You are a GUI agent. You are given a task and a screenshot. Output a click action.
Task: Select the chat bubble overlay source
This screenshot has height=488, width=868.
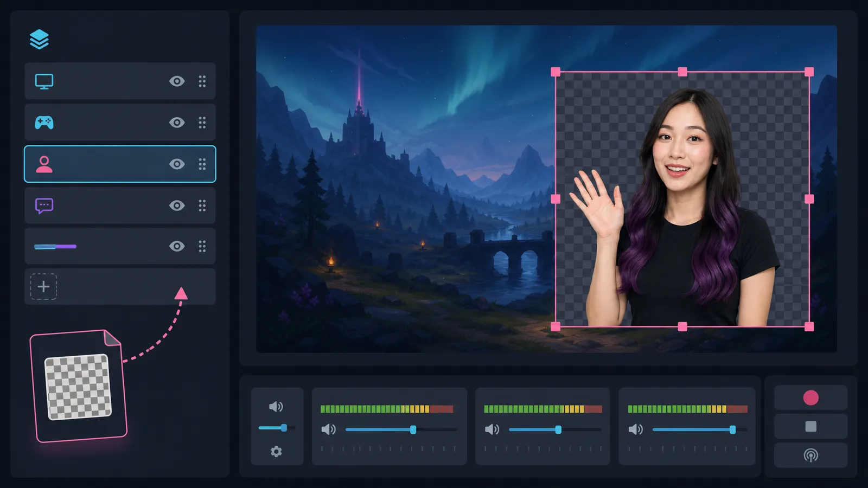tap(120, 206)
